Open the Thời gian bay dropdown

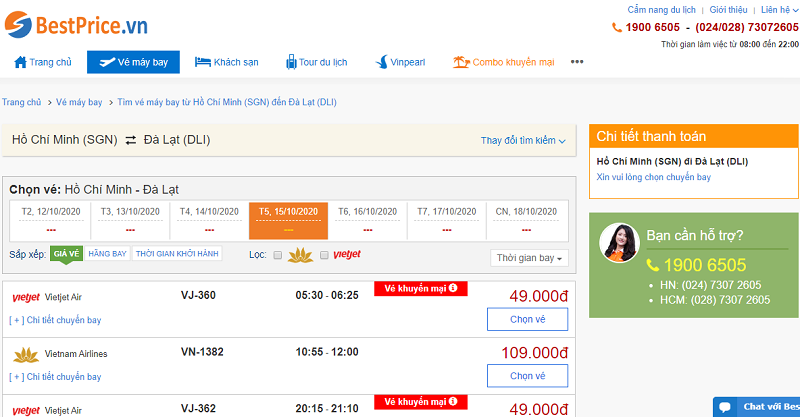[529, 258]
